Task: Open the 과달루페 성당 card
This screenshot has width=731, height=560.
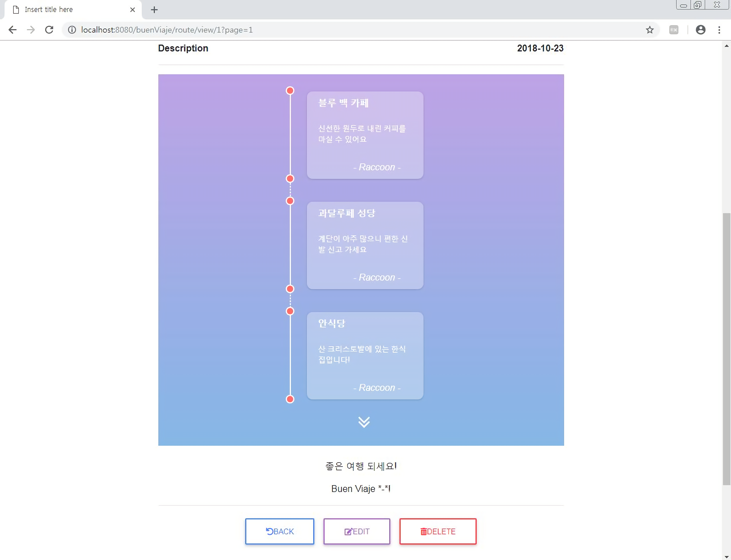Action: coord(365,245)
